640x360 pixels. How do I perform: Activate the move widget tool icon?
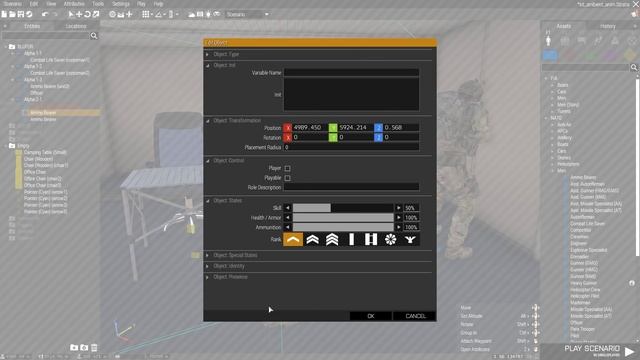click(79, 14)
